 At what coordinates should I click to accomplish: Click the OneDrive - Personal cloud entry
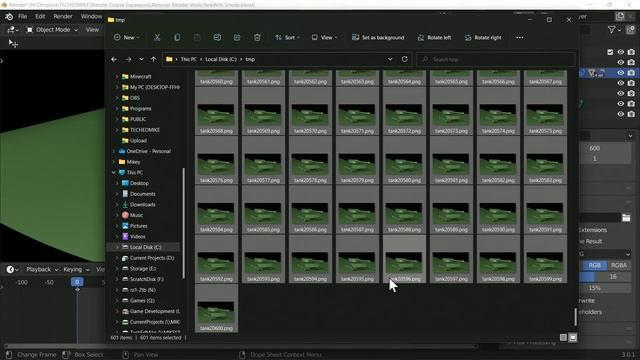pyautogui.click(x=149, y=151)
